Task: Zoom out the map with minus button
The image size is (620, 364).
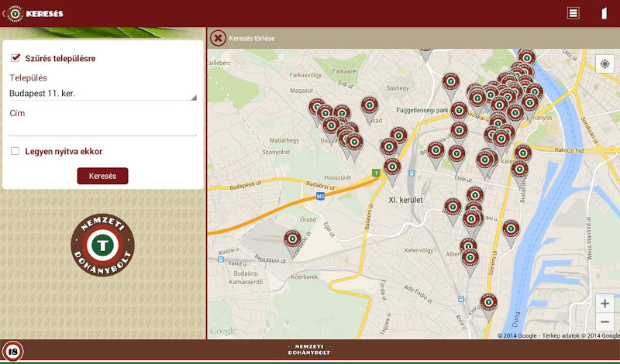Action: click(604, 321)
